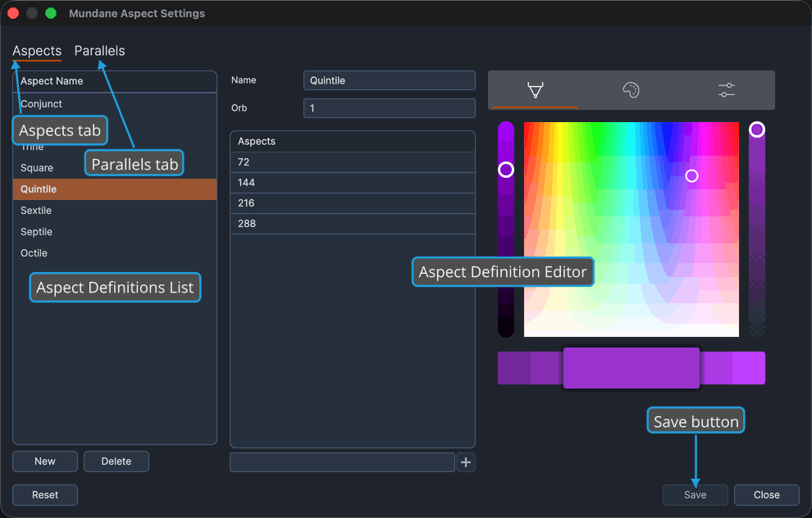The image size is (812, 518).
Task: Select Octile in the aspect list
Action: (115, 252)
